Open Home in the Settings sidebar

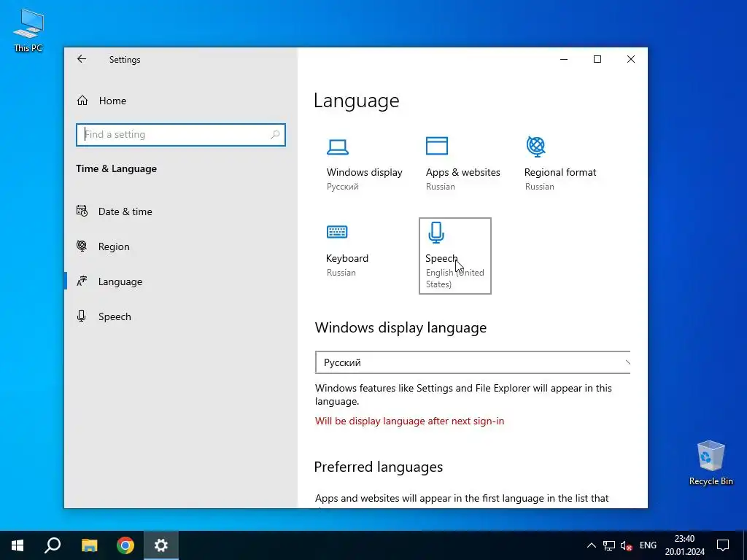point(112,101)
